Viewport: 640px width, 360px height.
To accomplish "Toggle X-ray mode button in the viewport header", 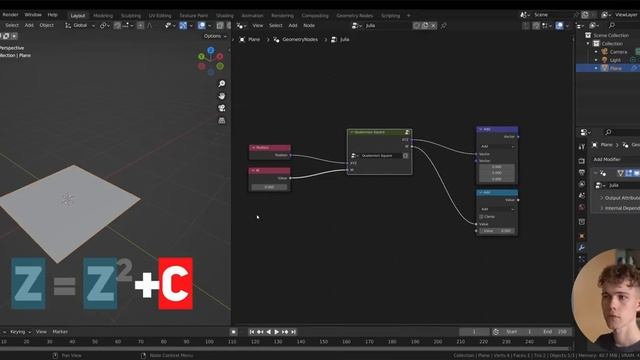I will tap(220, 25).
